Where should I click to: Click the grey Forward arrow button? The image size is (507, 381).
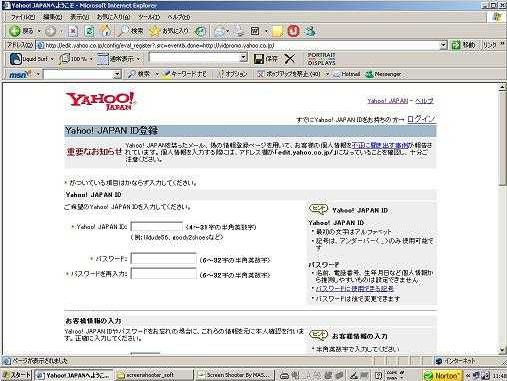(x=50, y=31)
